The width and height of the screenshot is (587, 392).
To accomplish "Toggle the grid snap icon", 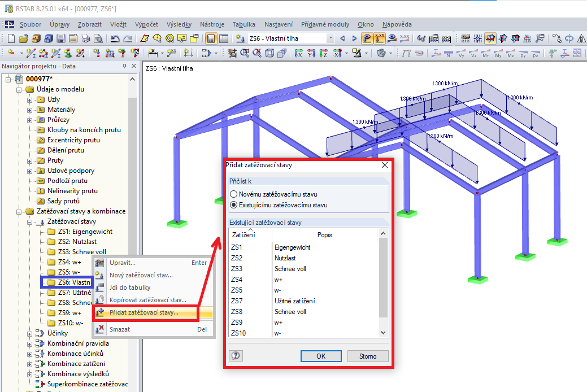I will (x=478, y=38).
